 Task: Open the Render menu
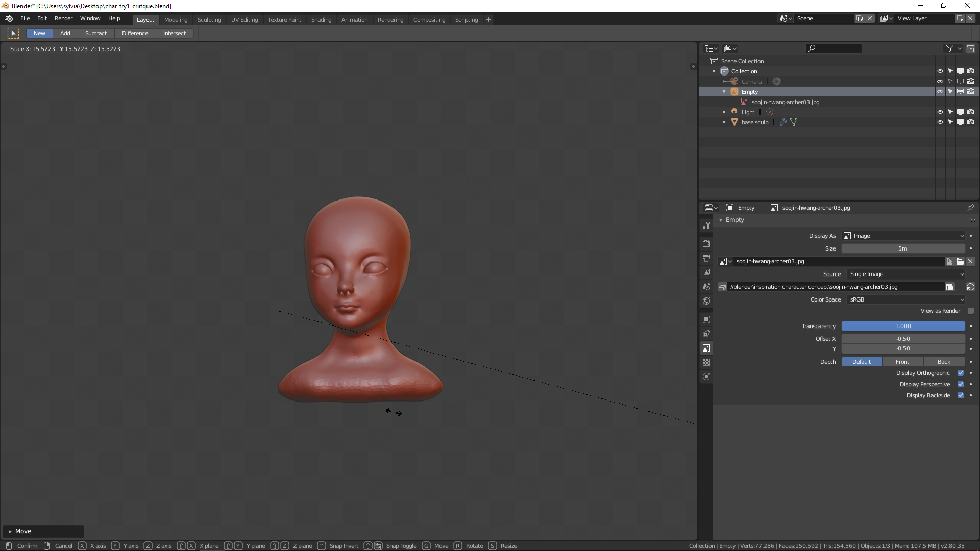pyautogui.click(x=63, y=18)
